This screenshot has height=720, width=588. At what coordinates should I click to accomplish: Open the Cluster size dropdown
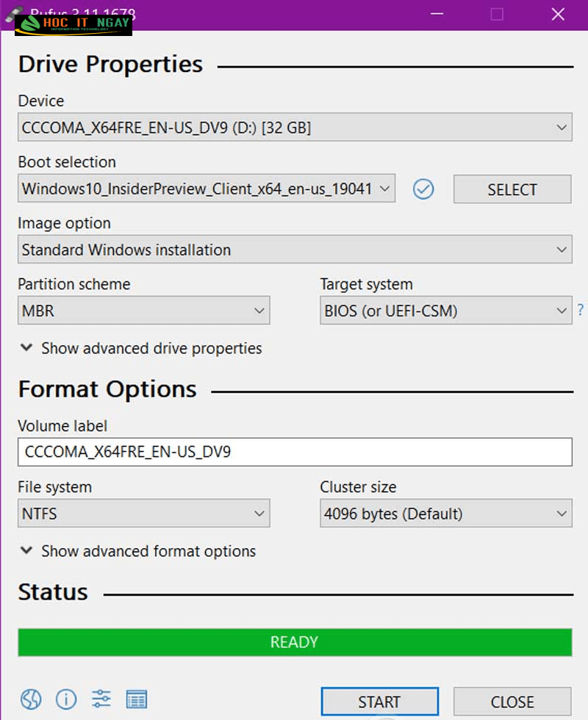click(446, 514)
